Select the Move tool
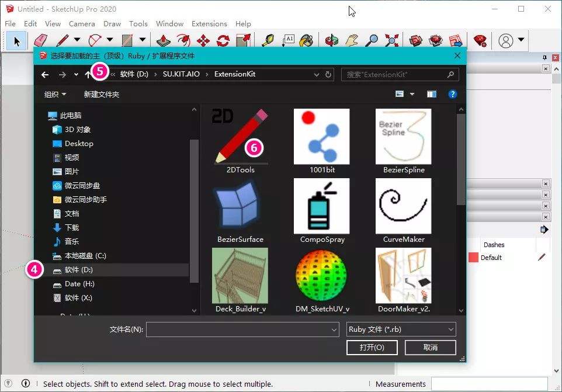The image size is (562, 392). point(203,40)
